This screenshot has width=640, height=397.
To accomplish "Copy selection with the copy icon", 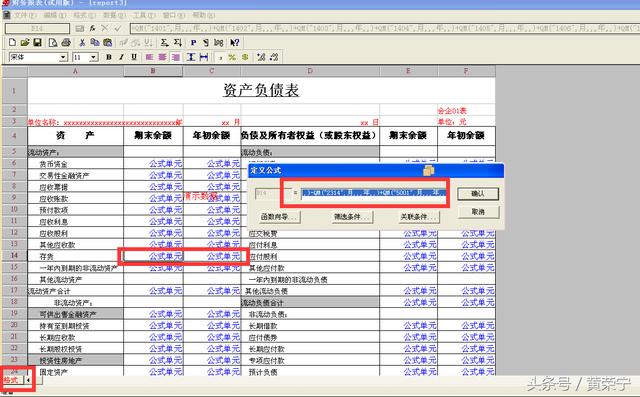I will [x=95, y=42].
